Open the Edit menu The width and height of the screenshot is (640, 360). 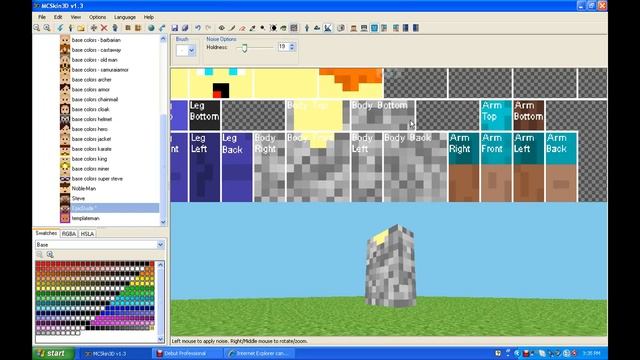[58, 17]
